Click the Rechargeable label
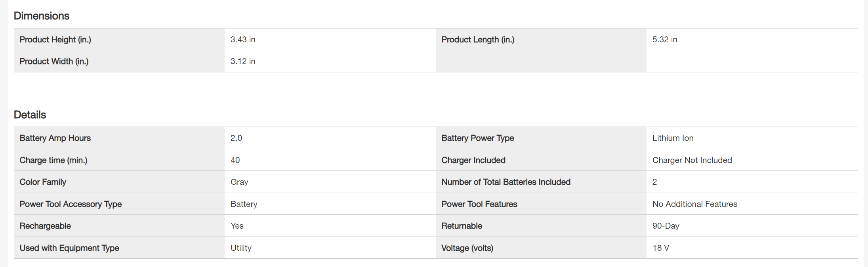The height and width of the screenshot is (267, 868). 45,226
